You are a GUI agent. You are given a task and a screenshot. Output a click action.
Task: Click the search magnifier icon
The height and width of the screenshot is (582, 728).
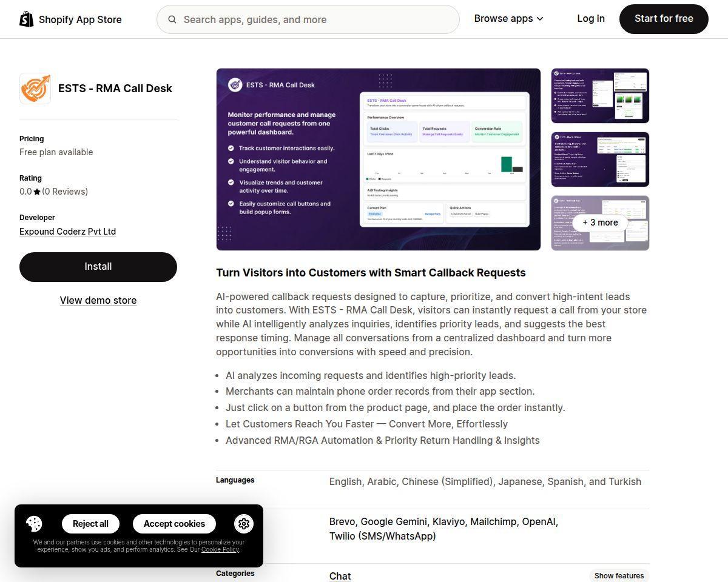click(172, 19)
